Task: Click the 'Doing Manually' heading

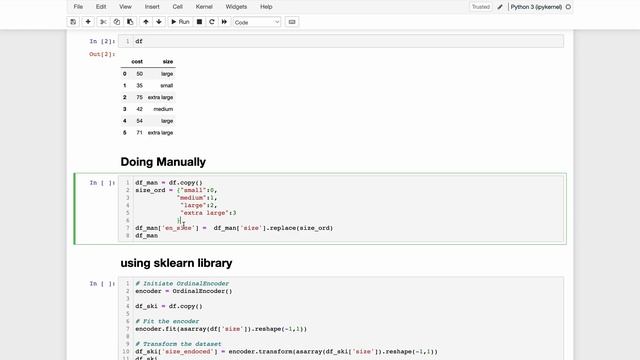Action: 163,162
